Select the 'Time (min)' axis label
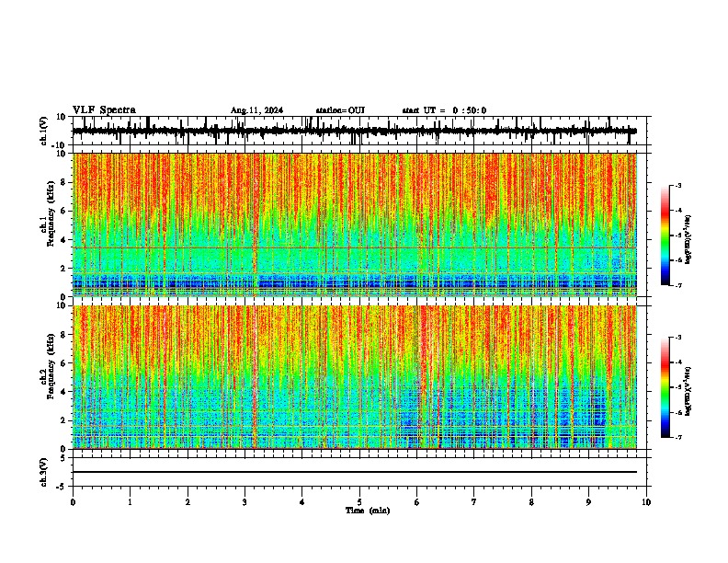 [x=368, y=511]
